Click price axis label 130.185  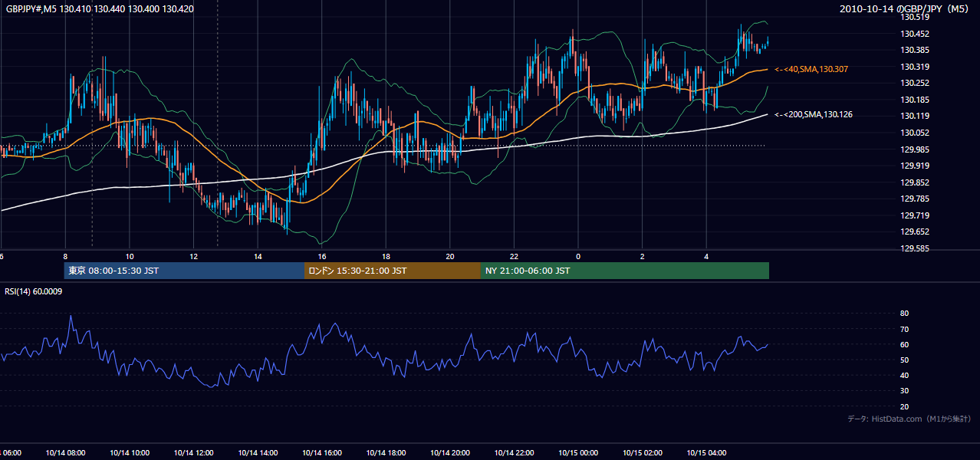coord(915,100)
